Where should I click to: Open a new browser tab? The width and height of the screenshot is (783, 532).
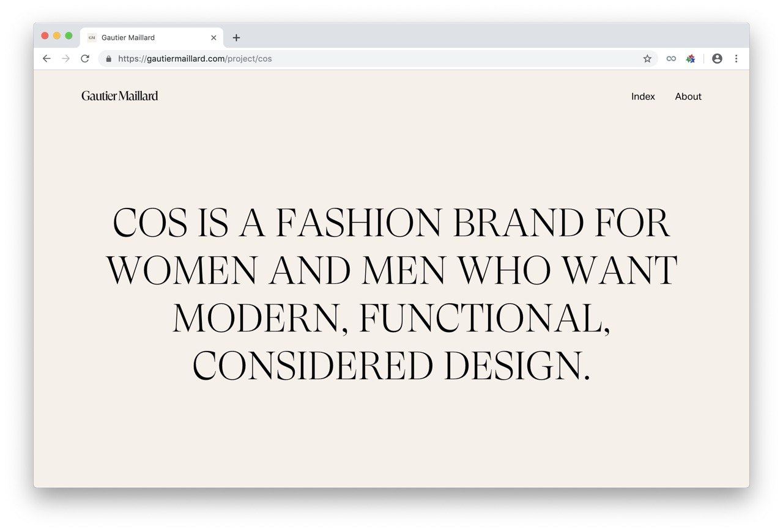(x=236, y=38)
